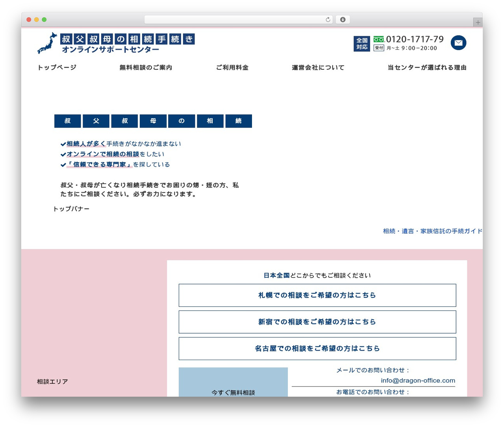Click オンラインサポートセンター subtitle text
504x427 pixels.
click(x=110, y=50)
